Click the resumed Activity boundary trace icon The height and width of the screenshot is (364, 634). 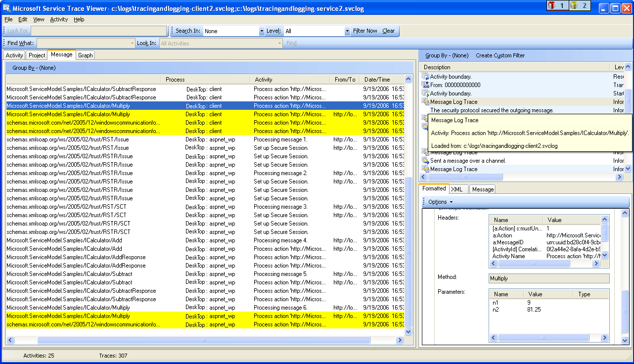pyautogui.click(x=424, y=77)
